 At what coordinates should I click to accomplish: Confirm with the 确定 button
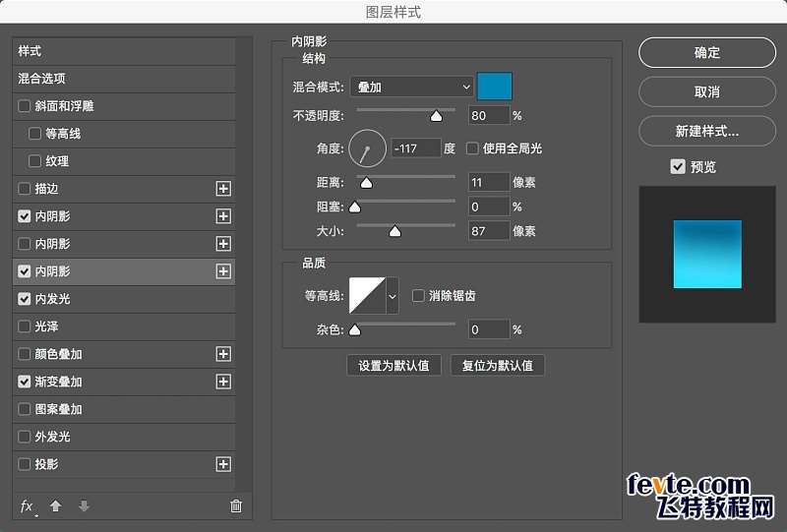tap(707, 53)
